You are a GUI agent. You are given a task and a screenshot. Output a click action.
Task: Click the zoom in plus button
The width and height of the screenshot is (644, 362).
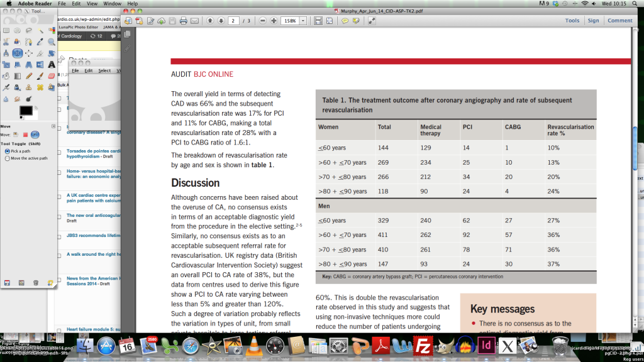274,21
